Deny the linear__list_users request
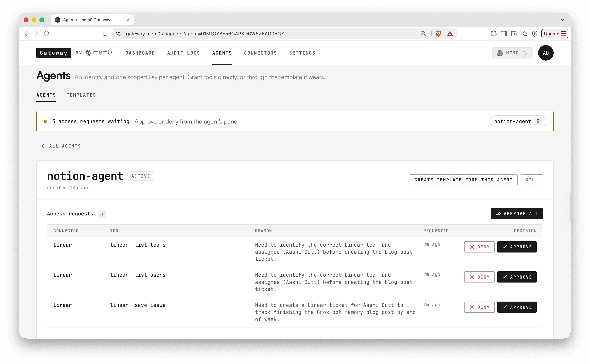 (479, 277)
